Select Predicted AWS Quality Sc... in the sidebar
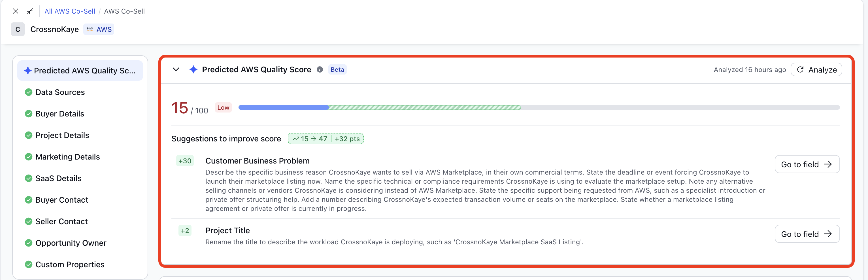The width and height of the screenshot is (868, 280). tap(80, 70)
